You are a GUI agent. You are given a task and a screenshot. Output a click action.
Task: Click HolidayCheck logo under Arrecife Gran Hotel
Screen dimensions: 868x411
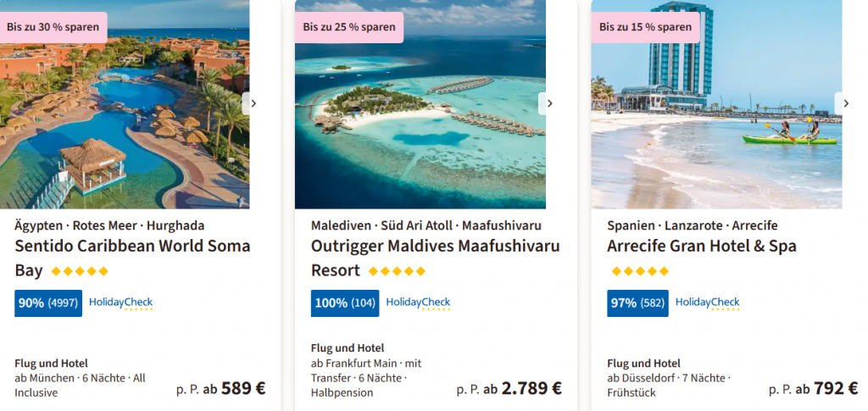pyautogui.click(x=707, y=303)
